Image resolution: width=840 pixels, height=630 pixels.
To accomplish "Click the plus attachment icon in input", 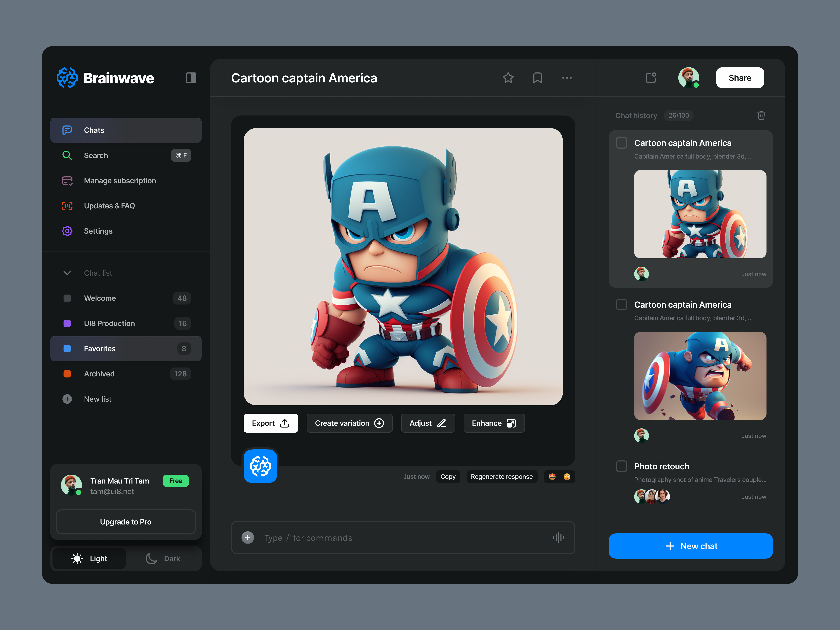I will click(248, 537).
